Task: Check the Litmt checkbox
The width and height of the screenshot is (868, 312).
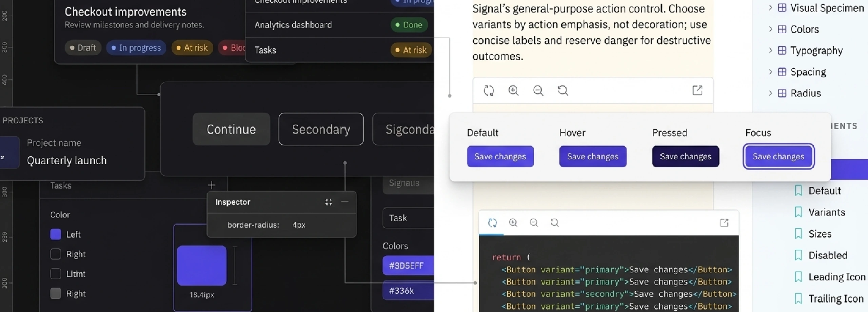Action: (x=56, y=274)
